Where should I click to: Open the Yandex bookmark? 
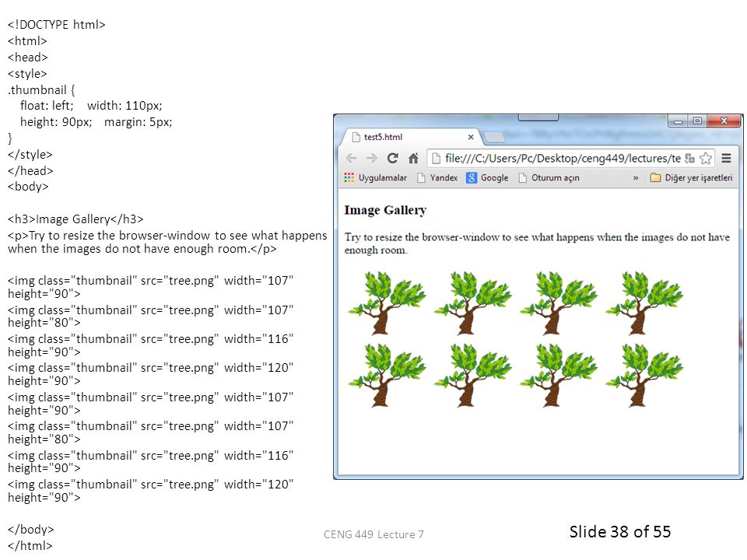click(437, 177)
